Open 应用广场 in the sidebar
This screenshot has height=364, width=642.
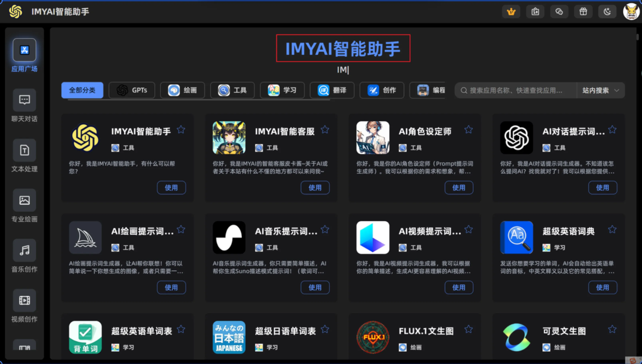point(24,55)
